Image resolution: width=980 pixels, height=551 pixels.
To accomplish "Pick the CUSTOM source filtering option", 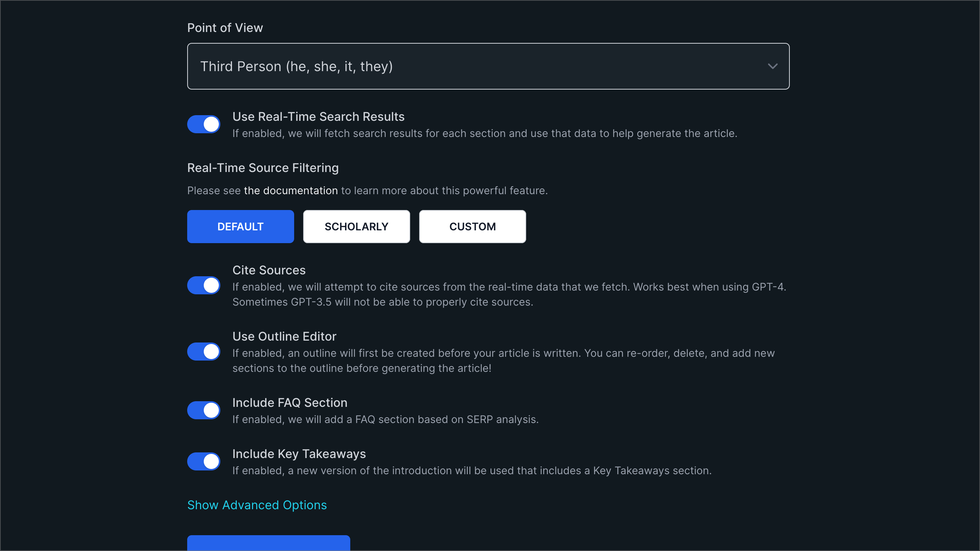I will click(473, 227).
